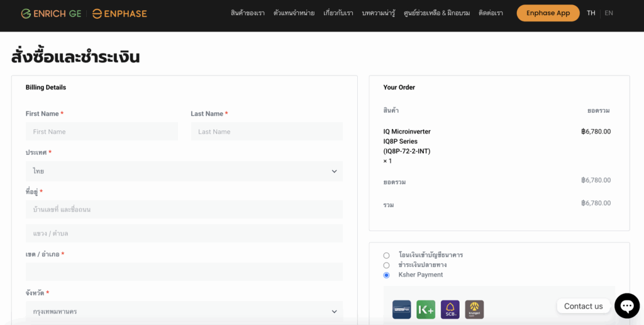Click the Last Name text field

pyautogui.click(x=267, y=132)
